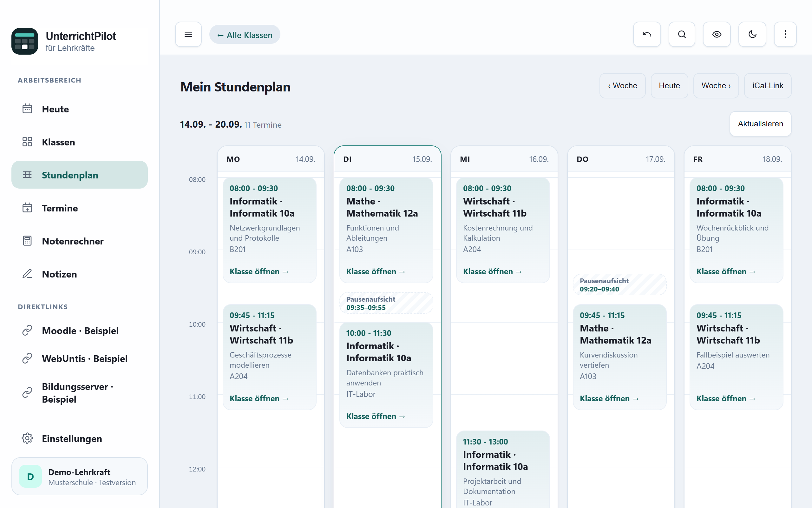Screen dimensions: 812x508
Task: Click the Einstellungen gear icon
Action: coord(27,438)
